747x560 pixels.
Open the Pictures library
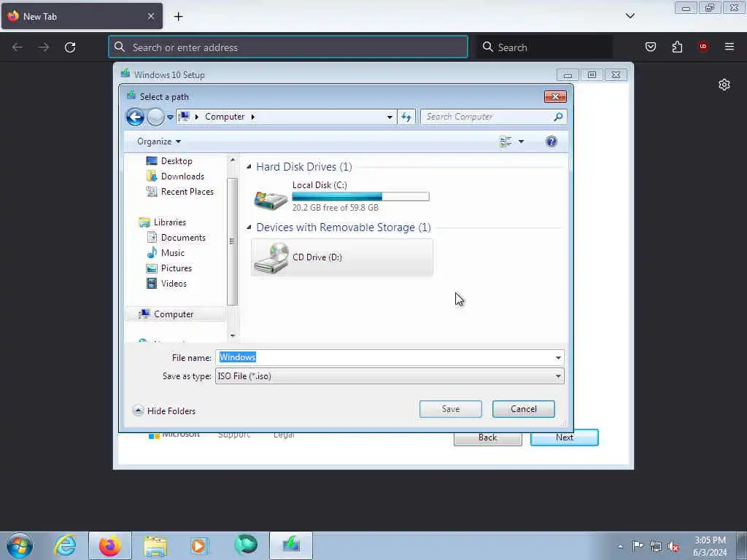169,268
